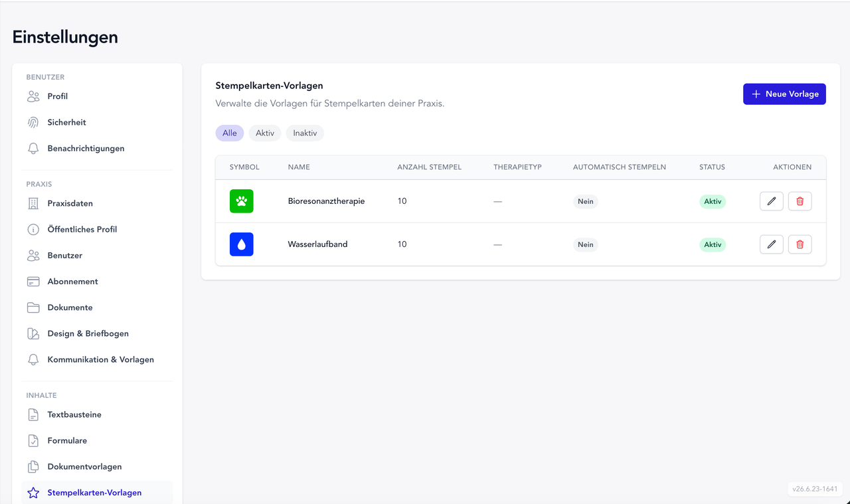Screen dimensions: 850x504
Task: Click the SYMBOL column header
Action: 244,167
